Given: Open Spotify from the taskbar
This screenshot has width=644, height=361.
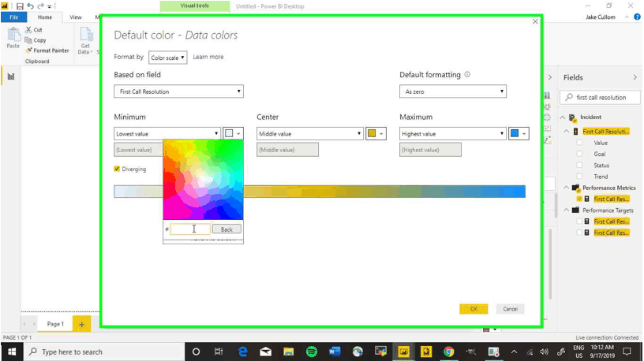Looking at the screenshot, I should point(312,352).
